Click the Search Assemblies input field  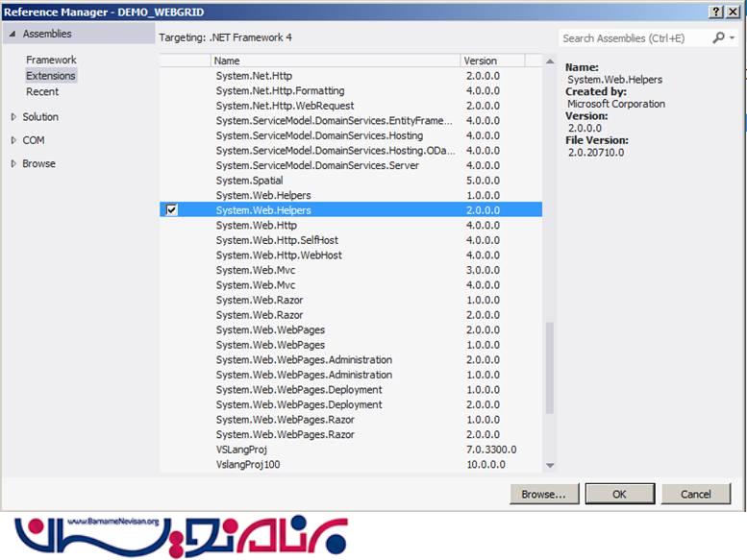click(x=633, y=38)
